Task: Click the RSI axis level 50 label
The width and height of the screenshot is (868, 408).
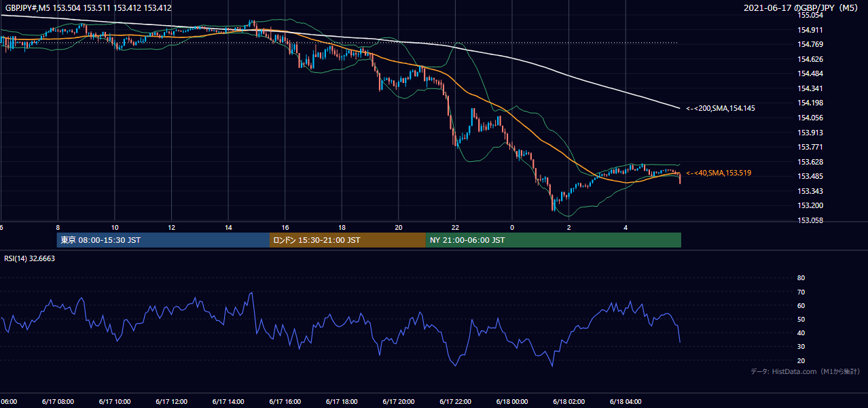Action: [801, 319]
